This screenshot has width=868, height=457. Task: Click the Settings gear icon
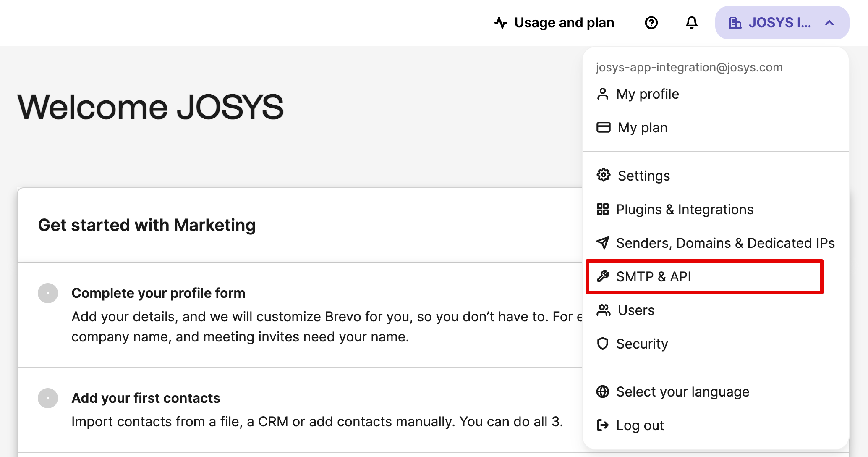(x=603, y=175)
